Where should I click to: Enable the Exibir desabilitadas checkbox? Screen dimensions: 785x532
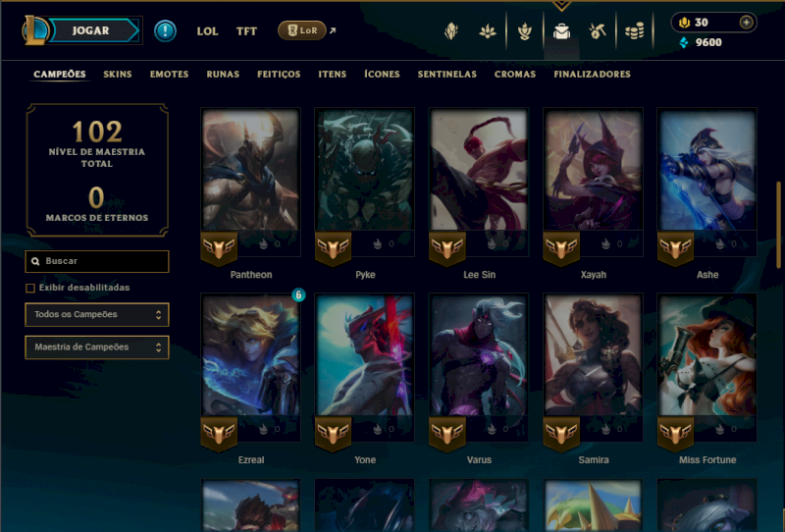[x=30, y=288]
